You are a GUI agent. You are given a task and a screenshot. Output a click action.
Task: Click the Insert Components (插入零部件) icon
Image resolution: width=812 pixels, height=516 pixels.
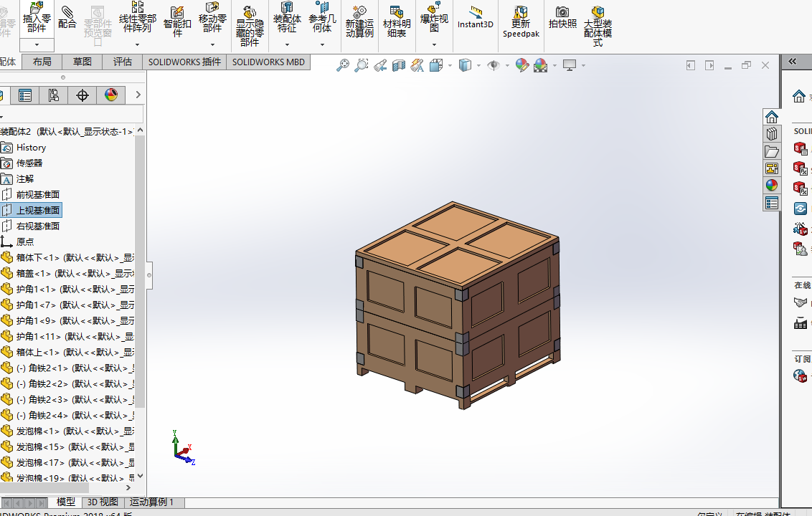click(37, 17)
